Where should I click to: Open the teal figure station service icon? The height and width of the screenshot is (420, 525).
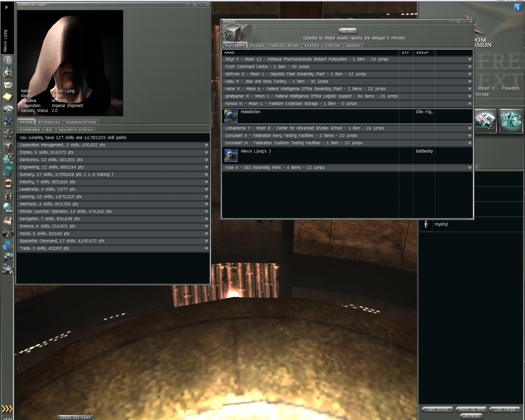[511, 121]
